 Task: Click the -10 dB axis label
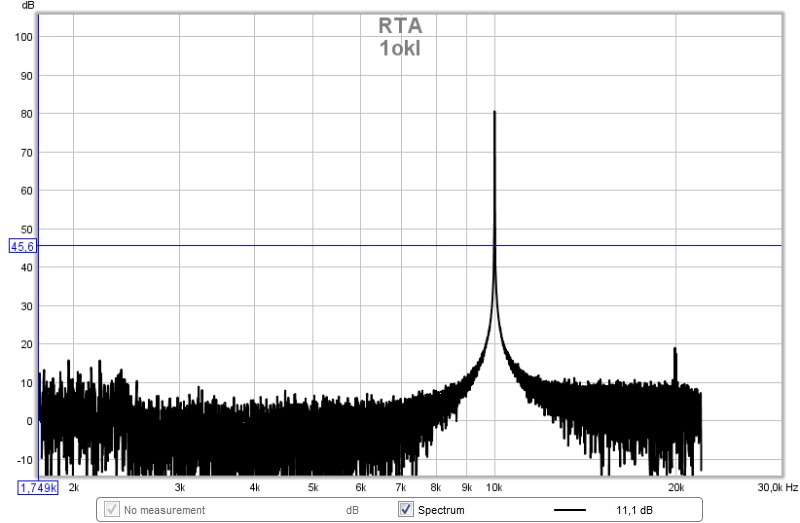24,460
